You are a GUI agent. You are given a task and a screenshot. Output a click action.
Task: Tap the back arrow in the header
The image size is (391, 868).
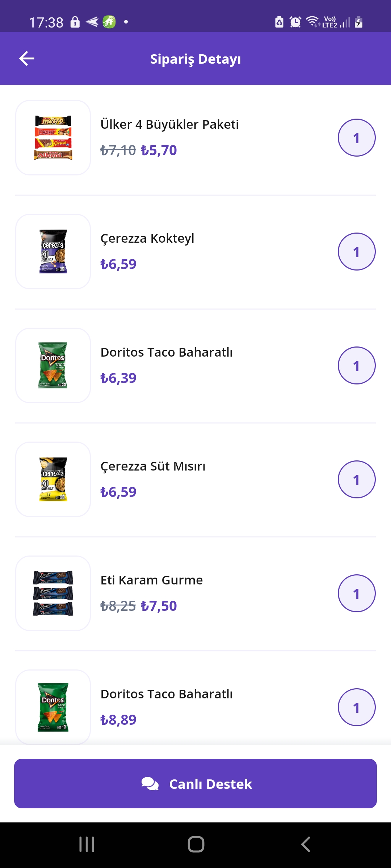pos(27,59)
